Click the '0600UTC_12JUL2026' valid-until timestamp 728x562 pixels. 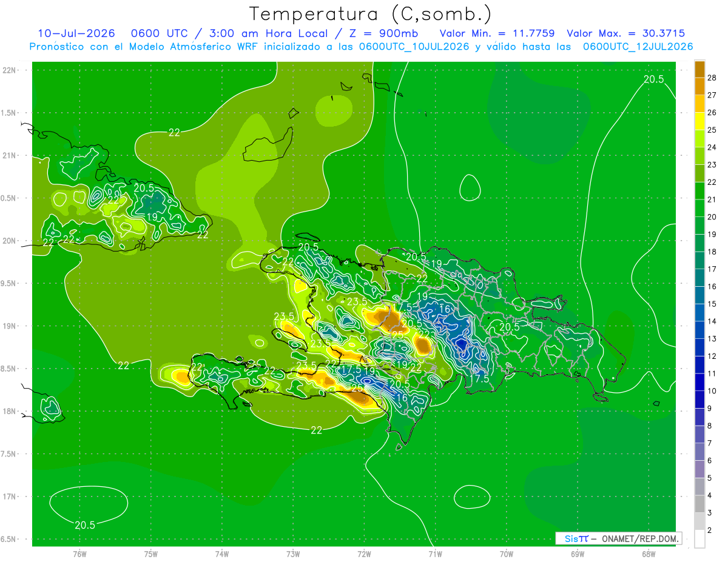(638, 47)
